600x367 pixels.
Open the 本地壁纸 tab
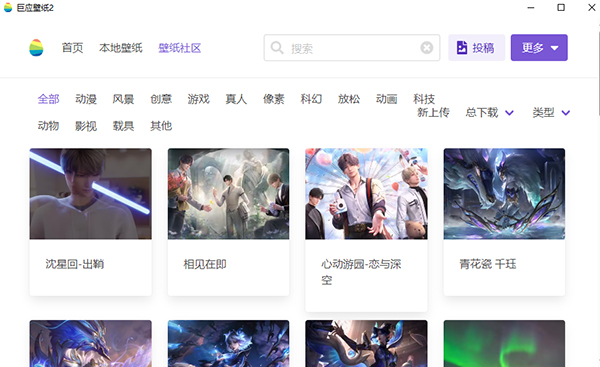[x=121, y=48]
